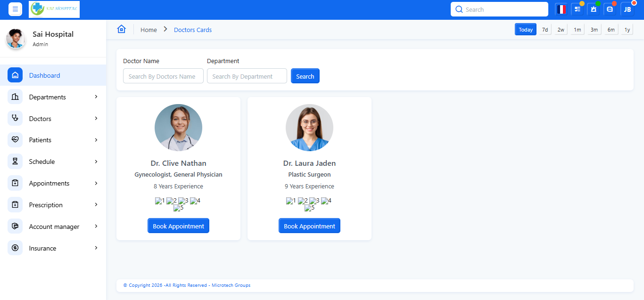Image resolution: width=644 pixels, height=300 pixels.
Task: Open the JB user profile menu
Action: point(627,9)
